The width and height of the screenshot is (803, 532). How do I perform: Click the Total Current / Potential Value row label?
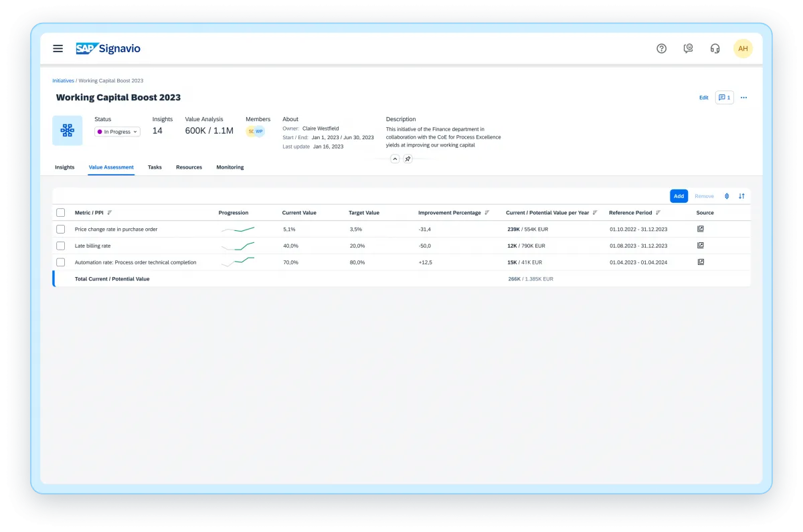112,279
